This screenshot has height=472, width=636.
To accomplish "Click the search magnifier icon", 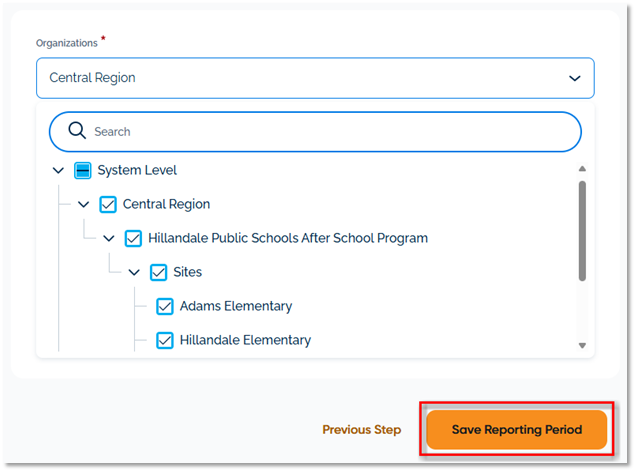I will tap(77, 131).
